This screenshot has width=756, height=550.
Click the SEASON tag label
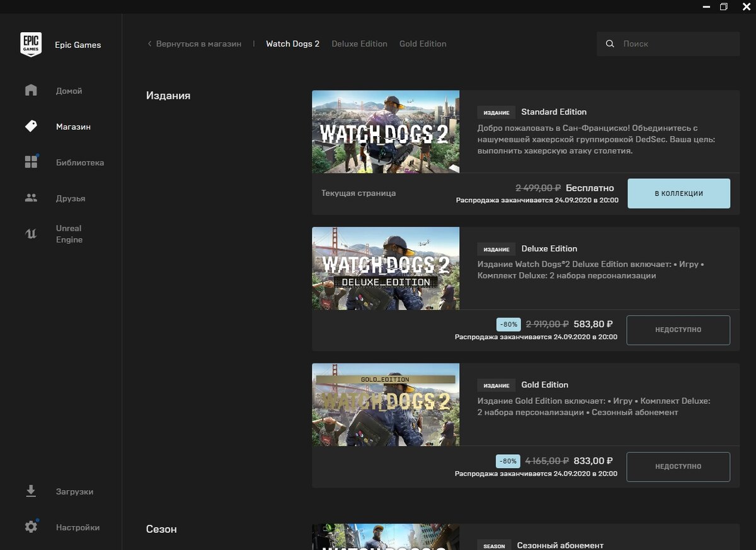click(494, 546)
